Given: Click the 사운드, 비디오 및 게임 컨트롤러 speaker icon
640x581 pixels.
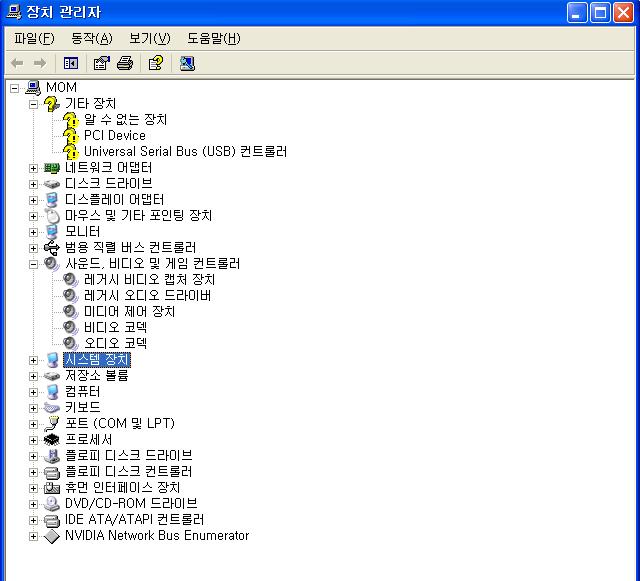Looking at the screenshot, I should click(52, 264).
